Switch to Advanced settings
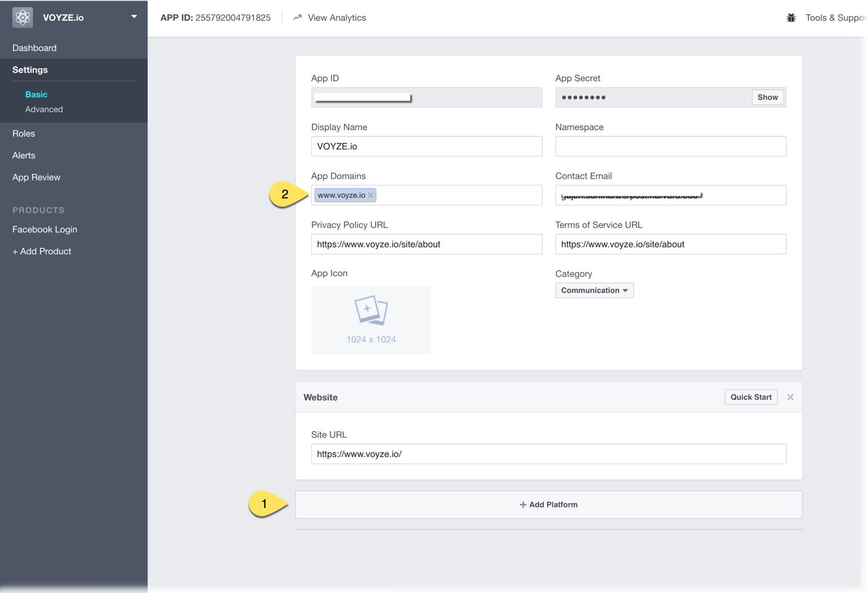Screen dimensions: 868x593 [x=44, y=109]
